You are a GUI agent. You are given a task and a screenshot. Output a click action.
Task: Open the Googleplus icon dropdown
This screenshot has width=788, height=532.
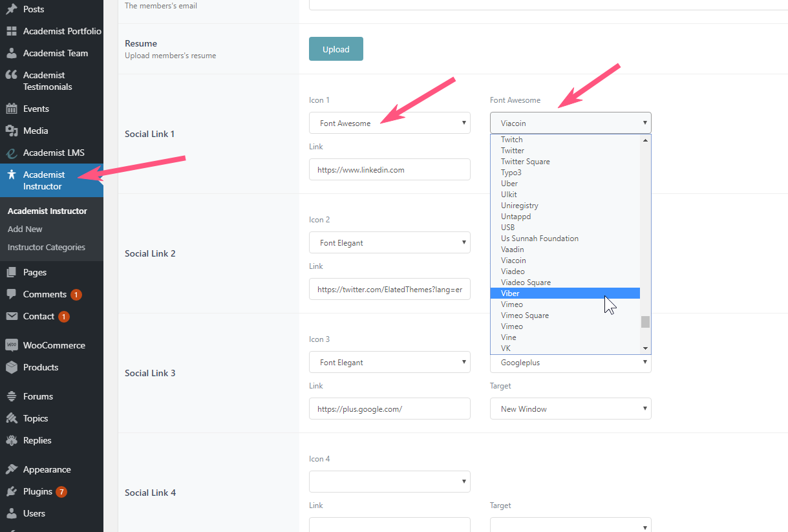tap(571, 363)
